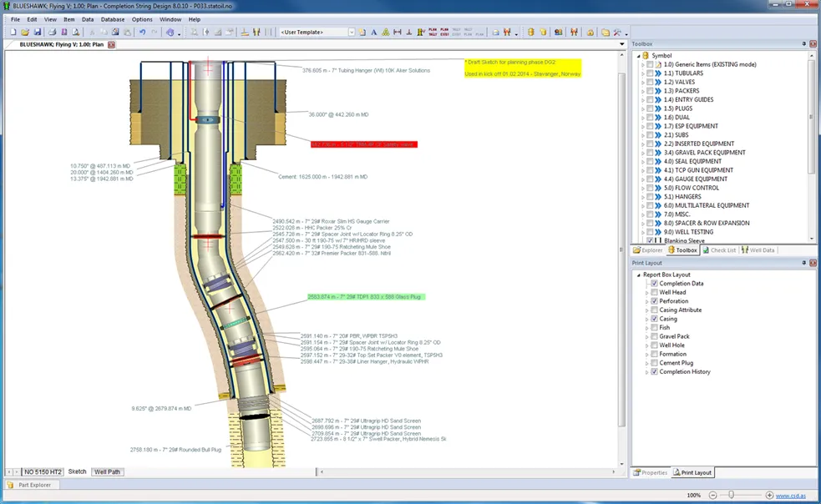This screenshot has height=504, width=821.
Task: Select the text annotation 'A' tool
Action: coord(374,33)
